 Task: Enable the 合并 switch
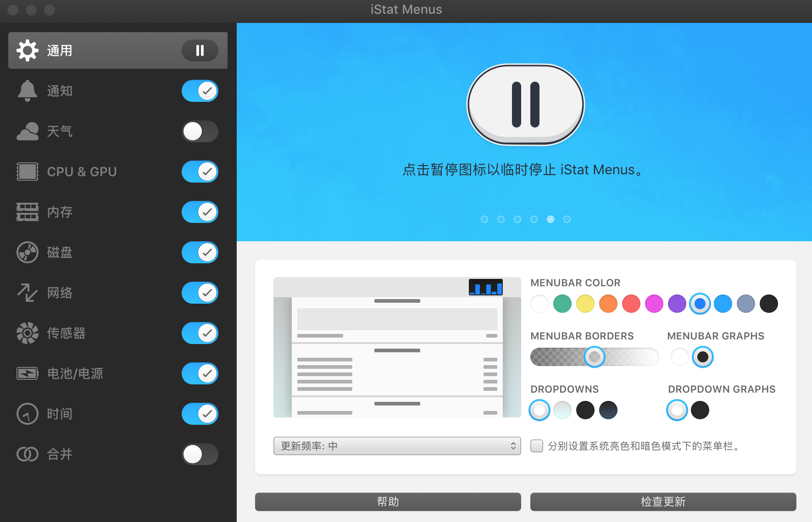pos(200,454)
